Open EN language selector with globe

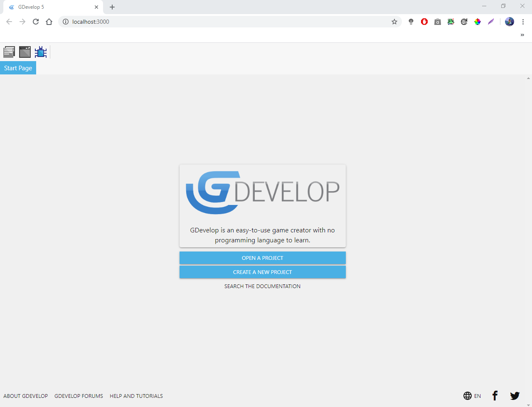point(472,396)
